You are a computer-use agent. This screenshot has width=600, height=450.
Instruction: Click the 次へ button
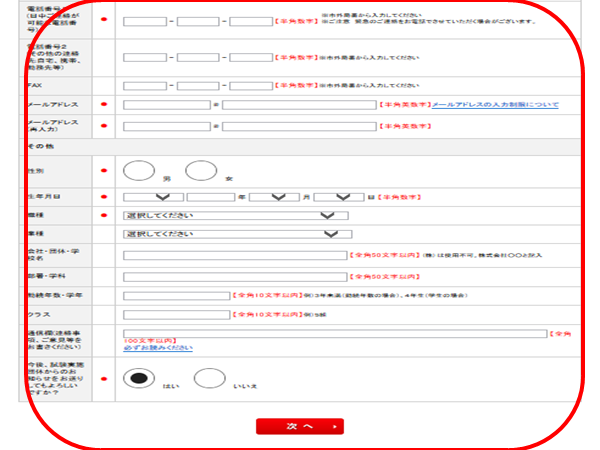click(x=300, y=426)
